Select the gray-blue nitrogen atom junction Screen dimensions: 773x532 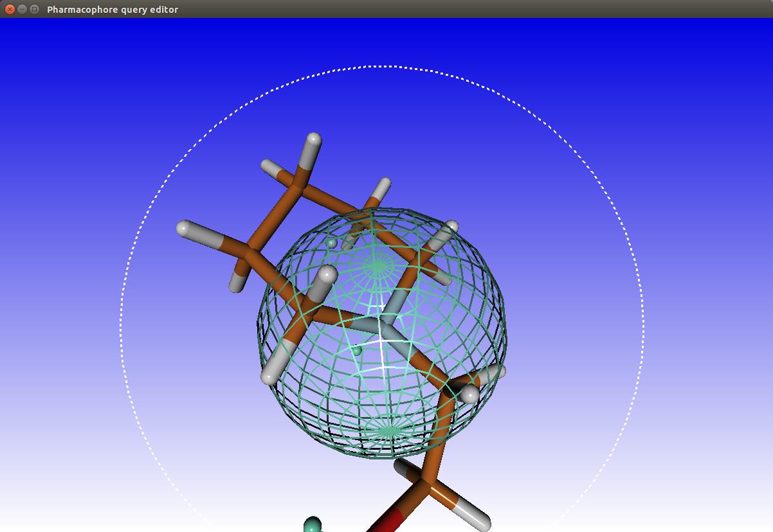[386, 324]
